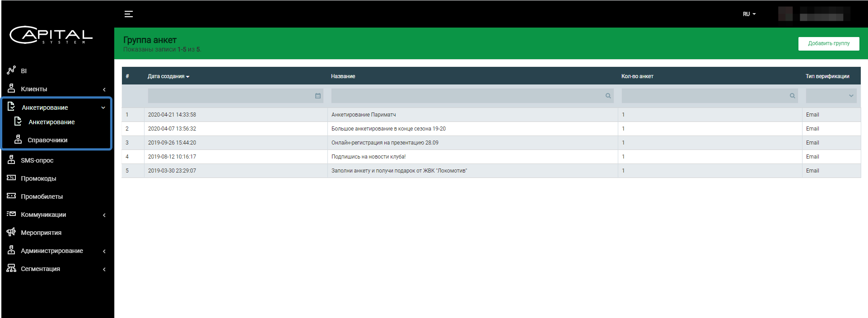Screen dimensions: 868x318
Task: Click date 2019-09-26 15:44:20
Action: tap(172, 143)
